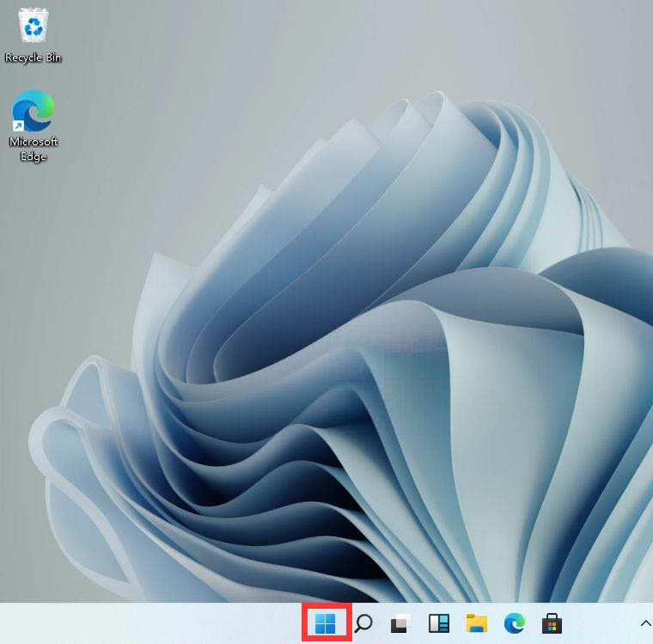
Task: Click the shortcut arrow overlay on Edge icon
Action: tap(18, 126)
